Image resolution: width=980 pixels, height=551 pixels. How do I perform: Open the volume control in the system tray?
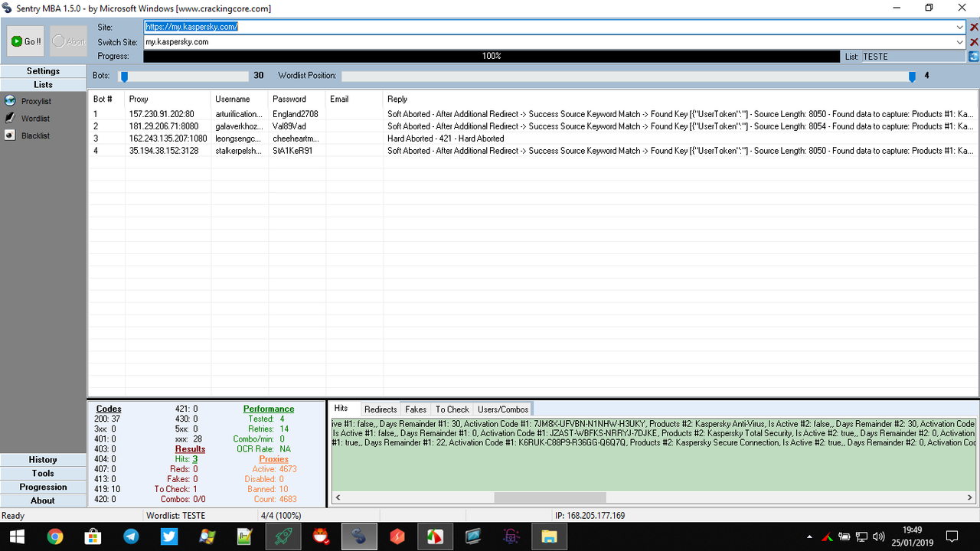pyautogui.click(x=879, y=536)
